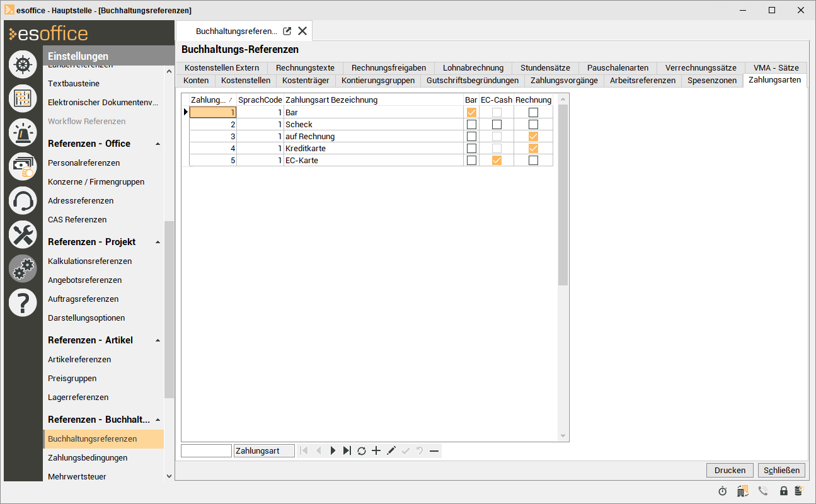Collapse the Referenzen - Office section
The height and width of the screenshot is (504, 816).
158,144
